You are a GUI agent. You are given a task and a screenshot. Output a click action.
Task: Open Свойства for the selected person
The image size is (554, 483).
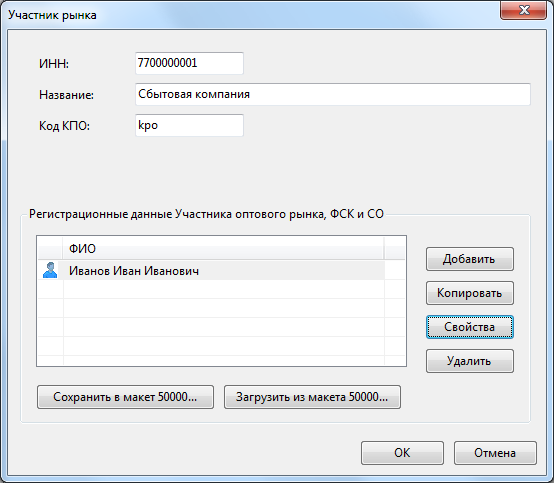point(470,327)
